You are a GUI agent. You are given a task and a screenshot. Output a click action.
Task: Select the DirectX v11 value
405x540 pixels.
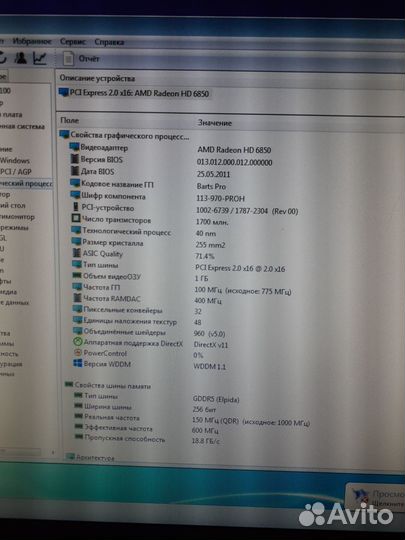[211, 345]
